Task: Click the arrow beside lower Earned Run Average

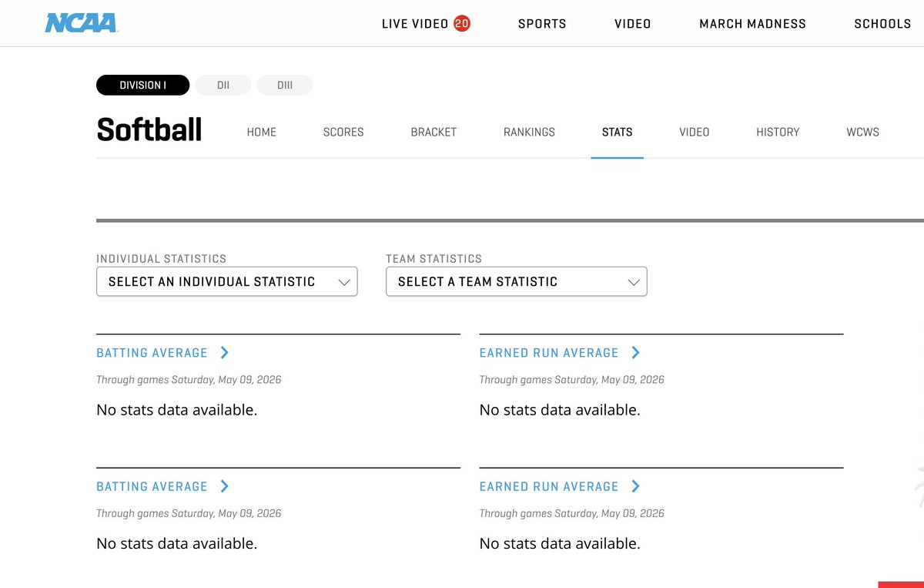Action: (636, 486)
